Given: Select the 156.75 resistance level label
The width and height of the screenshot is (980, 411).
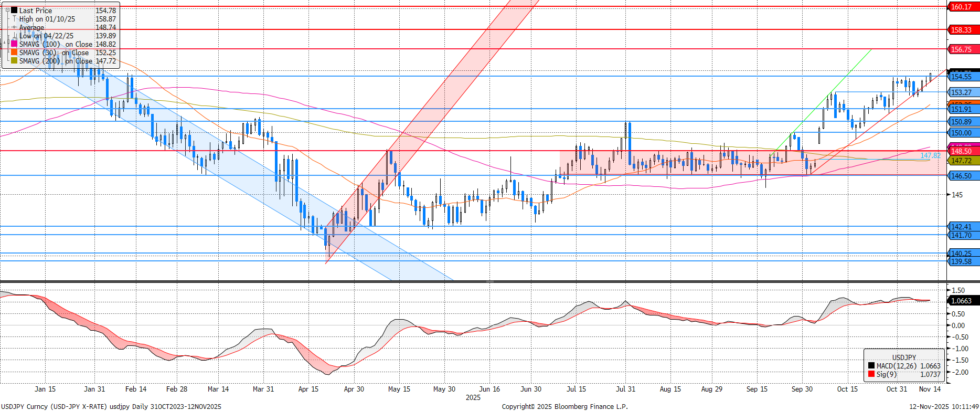Looking at the screenshot, I should [x=963, y=49].
